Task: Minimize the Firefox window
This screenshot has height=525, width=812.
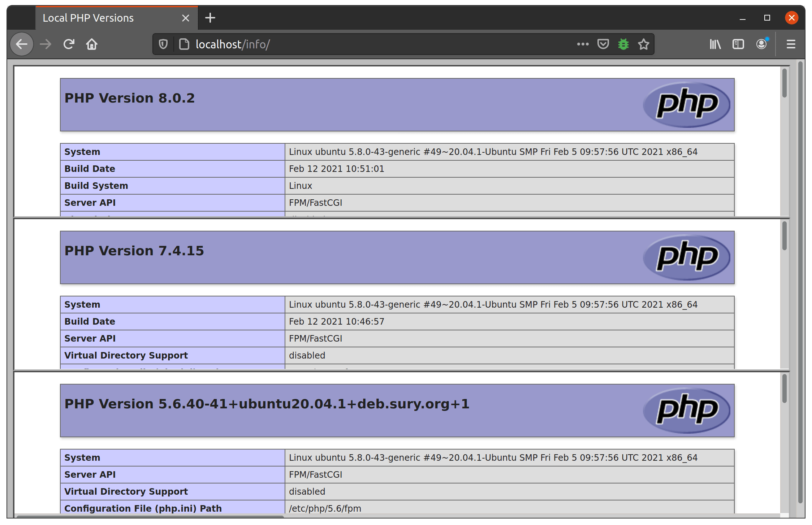Action: 742,18
